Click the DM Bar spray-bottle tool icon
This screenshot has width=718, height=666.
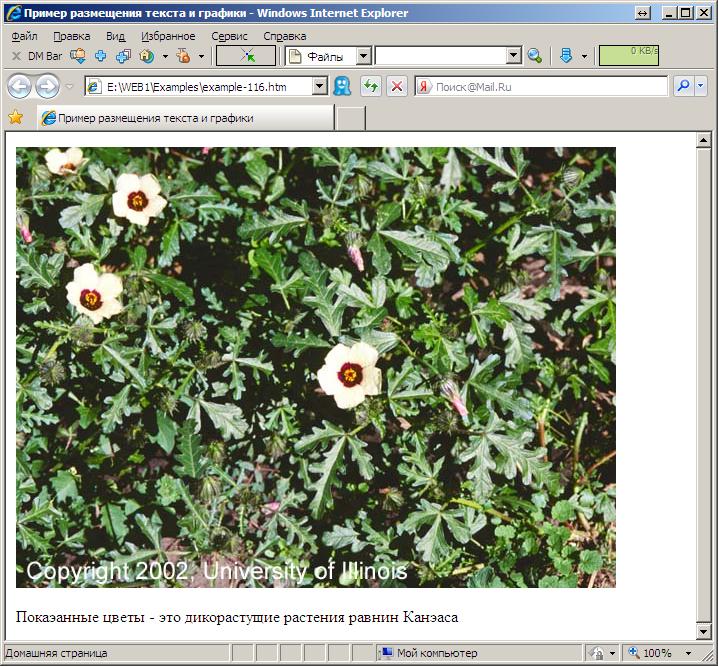coord(184,56)
